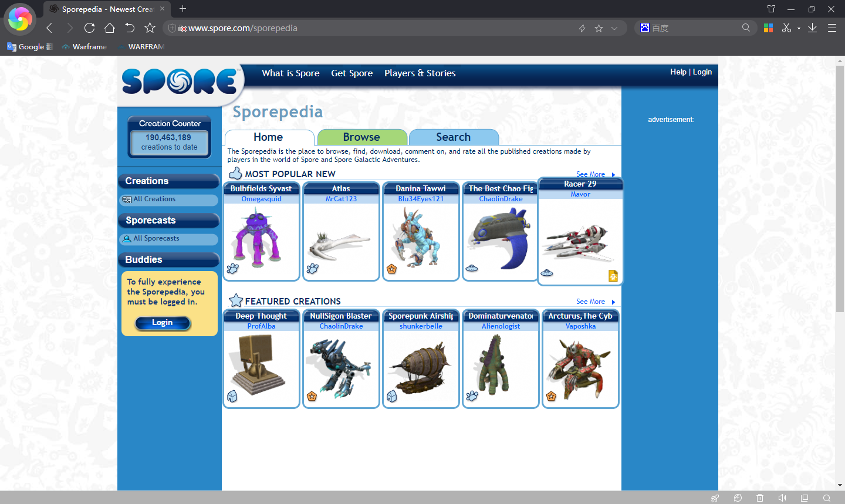The image size is (845, 504).
Task: Click the Help link in the header
Action: point(678,72)
